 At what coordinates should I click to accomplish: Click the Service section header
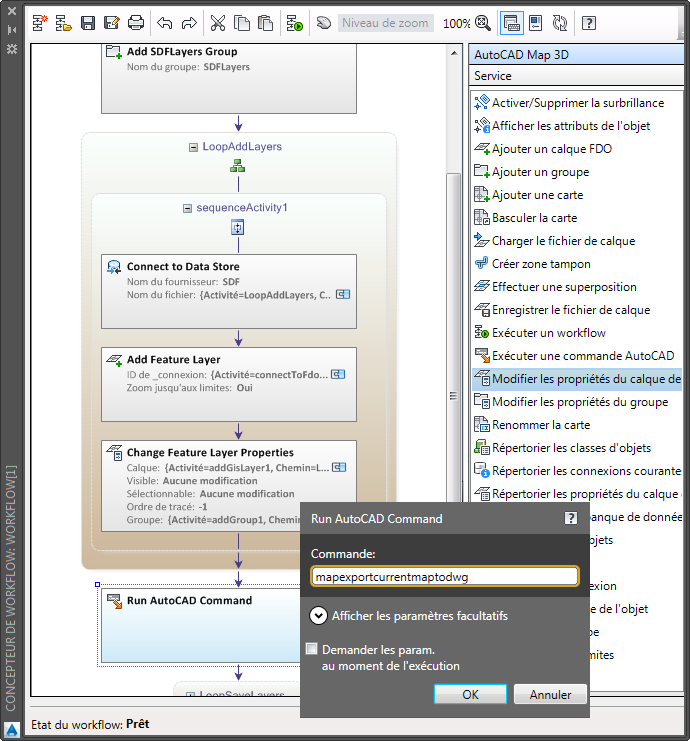576,76
